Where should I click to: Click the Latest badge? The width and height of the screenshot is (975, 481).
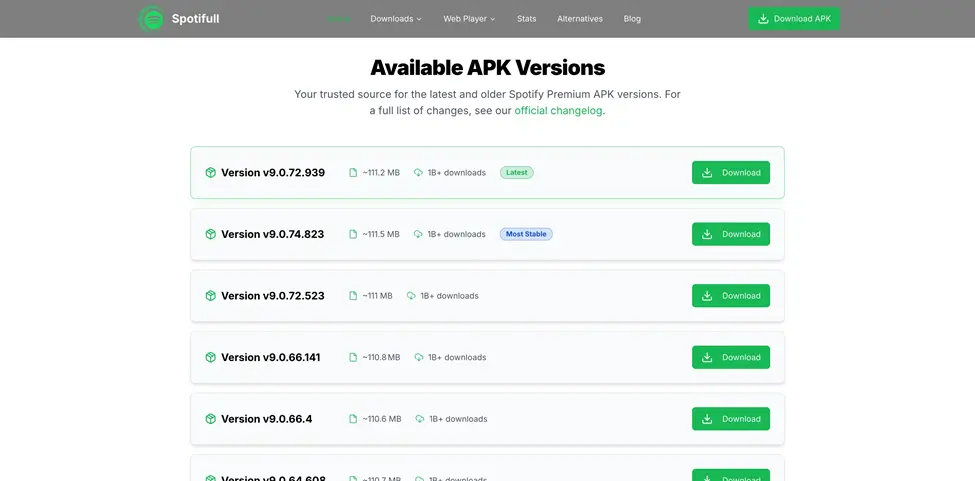pyautogui.click(x=517, y=173)
